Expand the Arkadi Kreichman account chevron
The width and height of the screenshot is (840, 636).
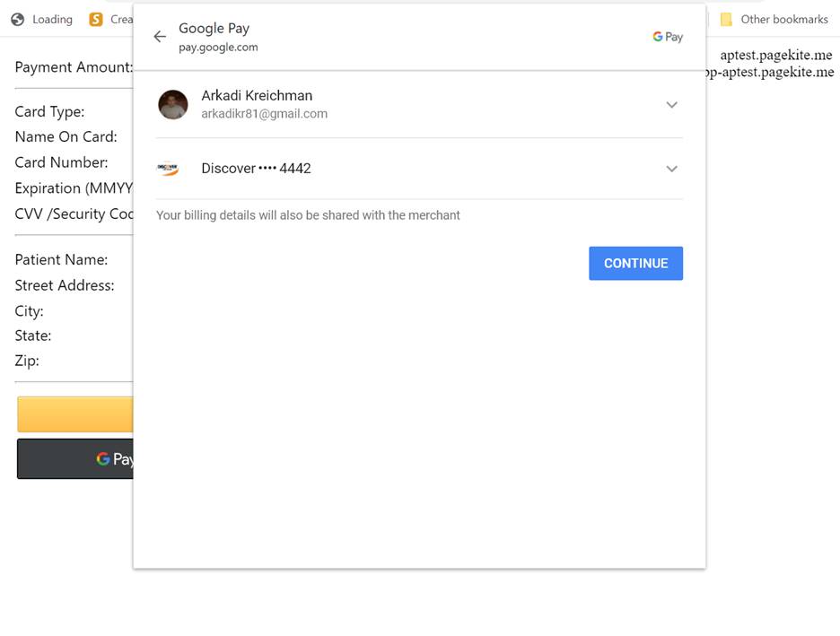[671, 104]
